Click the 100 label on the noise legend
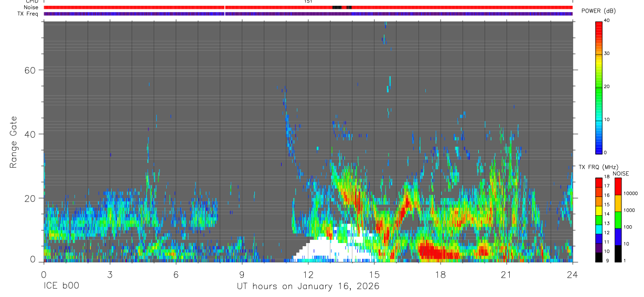Image resolution: width=644 pixels, height=297 pixels. point(627,227)
